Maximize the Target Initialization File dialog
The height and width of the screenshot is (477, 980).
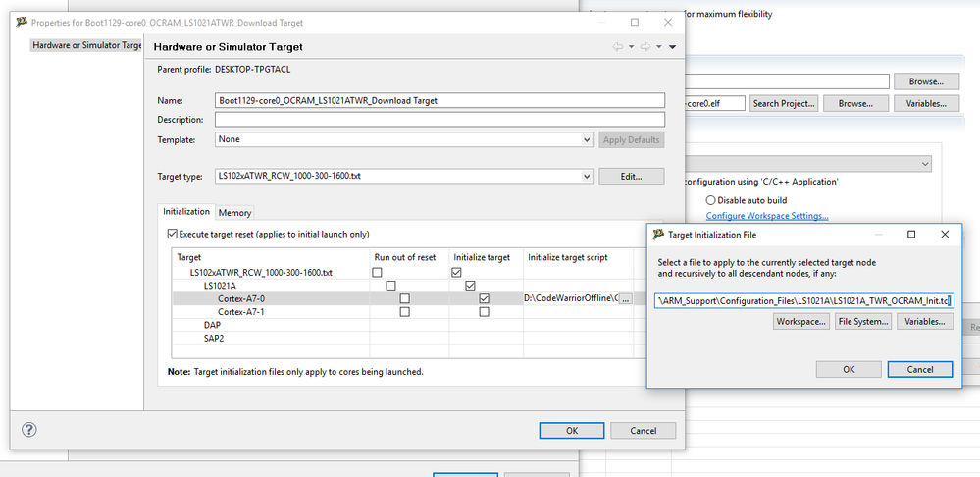[x=911, y=235]
